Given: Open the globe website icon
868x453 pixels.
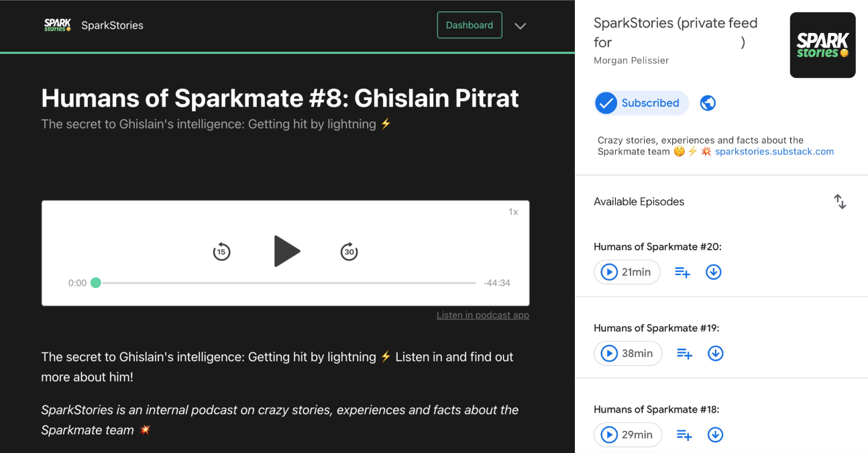Looking at the screenshot, I should click(708, 103).
